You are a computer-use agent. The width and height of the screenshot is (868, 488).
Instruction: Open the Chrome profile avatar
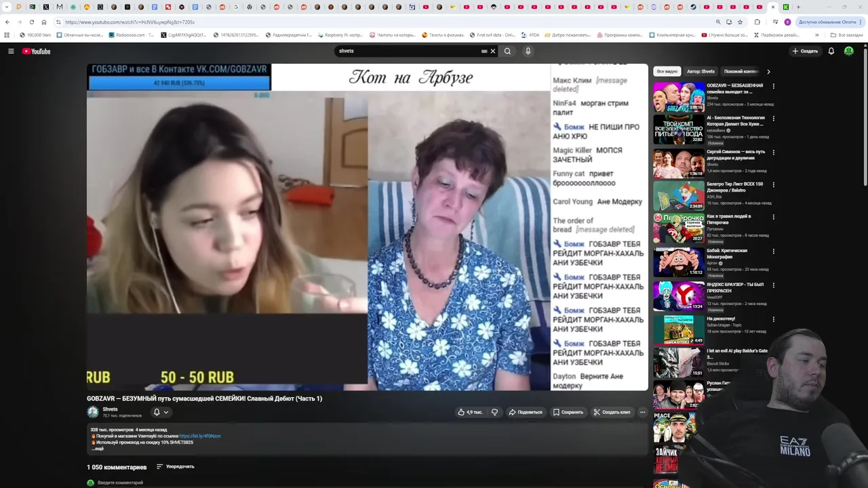(x=787, y=22)
